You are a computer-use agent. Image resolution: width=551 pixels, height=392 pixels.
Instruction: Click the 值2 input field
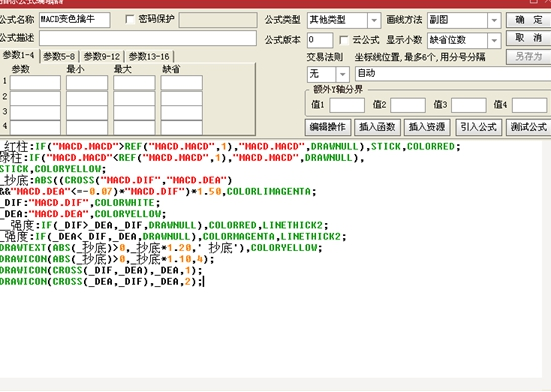point(408,105)
